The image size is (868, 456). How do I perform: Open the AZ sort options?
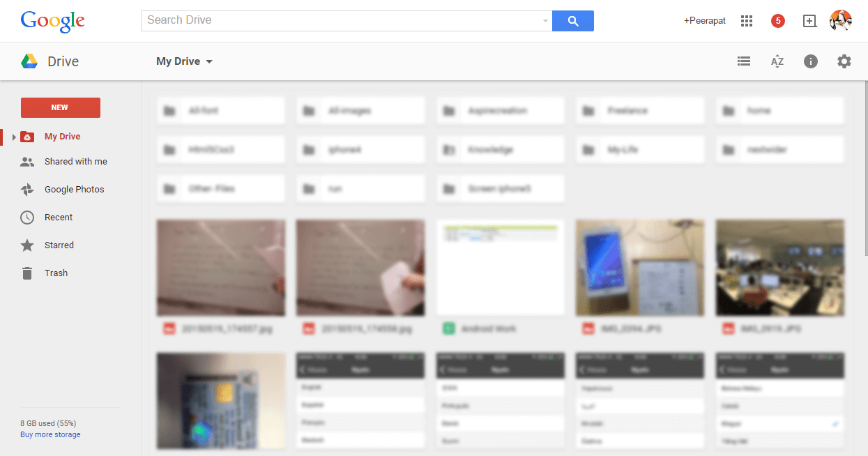(777, 61)
